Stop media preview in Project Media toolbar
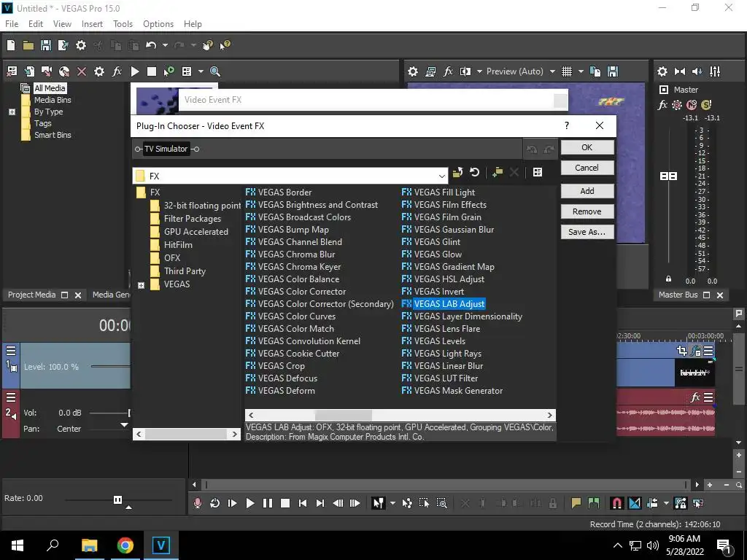Image resolution: width=747 pixels, height=560 pixels. click(152, 71)
